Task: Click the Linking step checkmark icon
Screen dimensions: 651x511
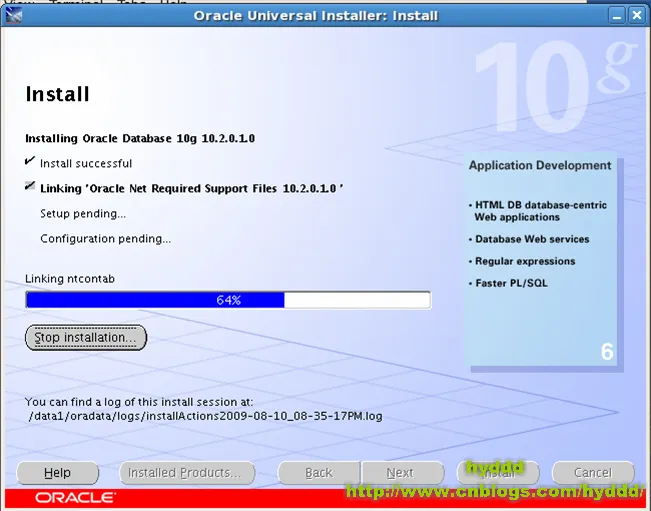Action: click(29, 186)
